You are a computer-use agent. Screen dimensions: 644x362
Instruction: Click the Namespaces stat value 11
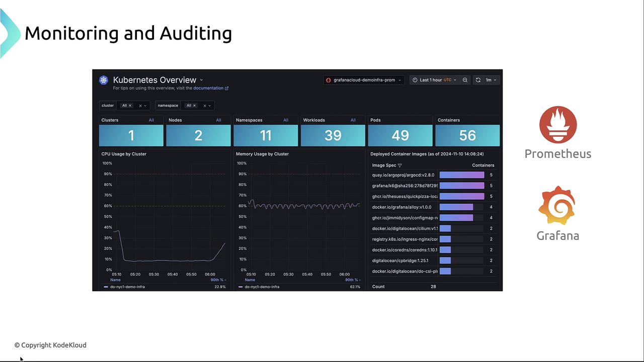pos(266,136)
